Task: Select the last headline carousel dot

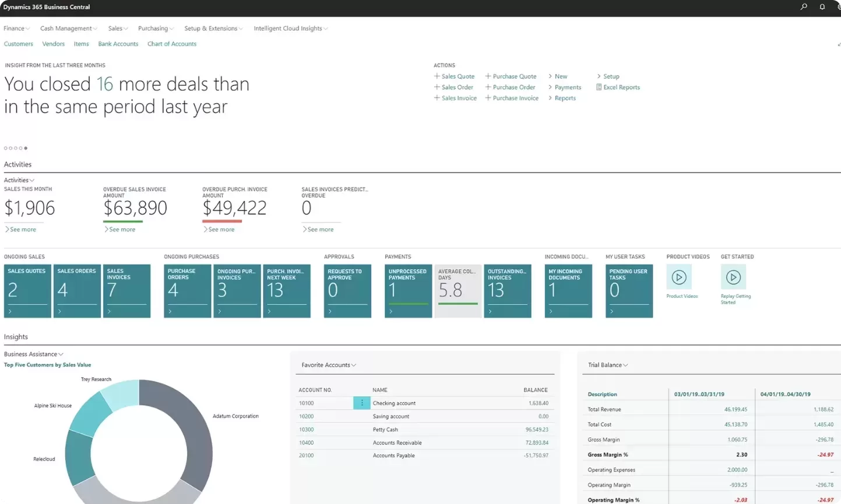Action: 26,148
